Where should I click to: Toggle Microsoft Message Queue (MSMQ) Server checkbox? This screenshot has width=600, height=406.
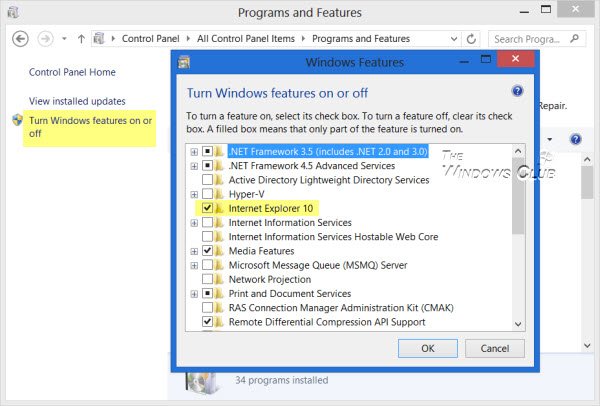[x=207, y=265]
